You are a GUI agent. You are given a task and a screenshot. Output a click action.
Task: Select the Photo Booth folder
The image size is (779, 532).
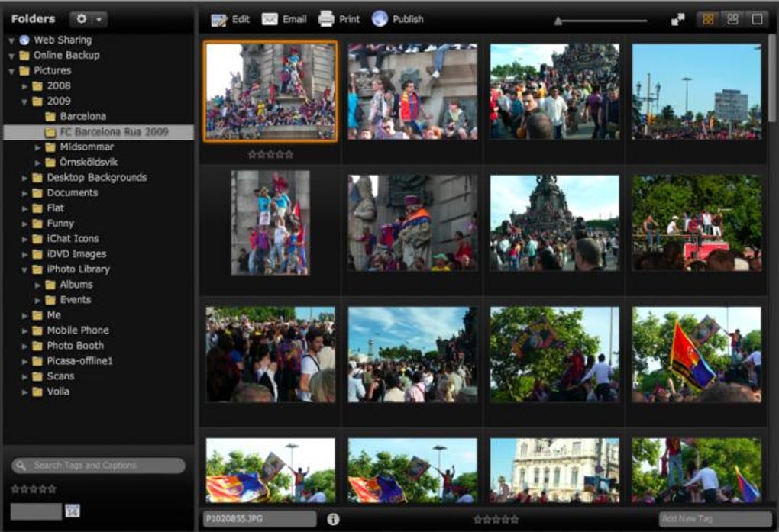[67, 347]
